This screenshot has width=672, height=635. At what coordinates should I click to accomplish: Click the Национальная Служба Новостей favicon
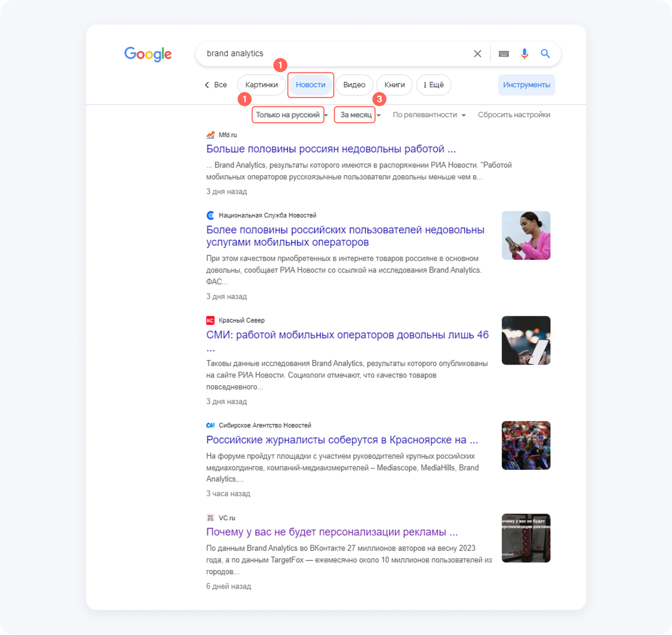click(211, 215)
